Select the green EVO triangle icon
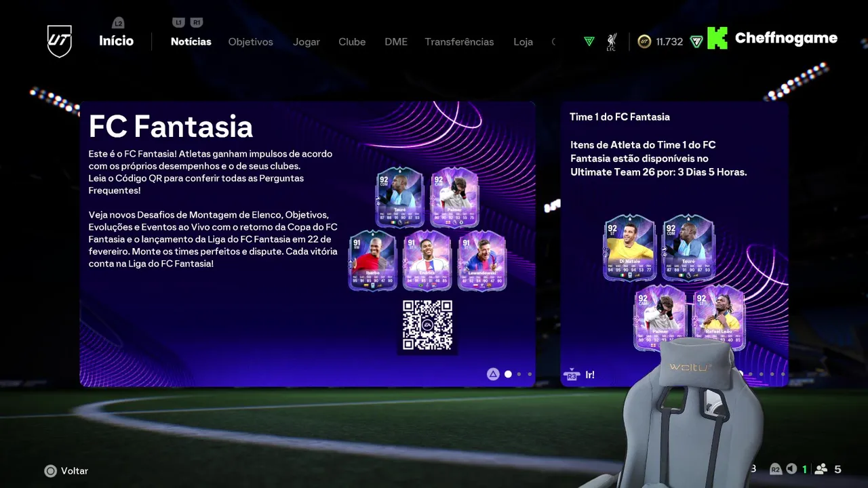The width and height of the screenshot is (868, 488). point(589,41)
